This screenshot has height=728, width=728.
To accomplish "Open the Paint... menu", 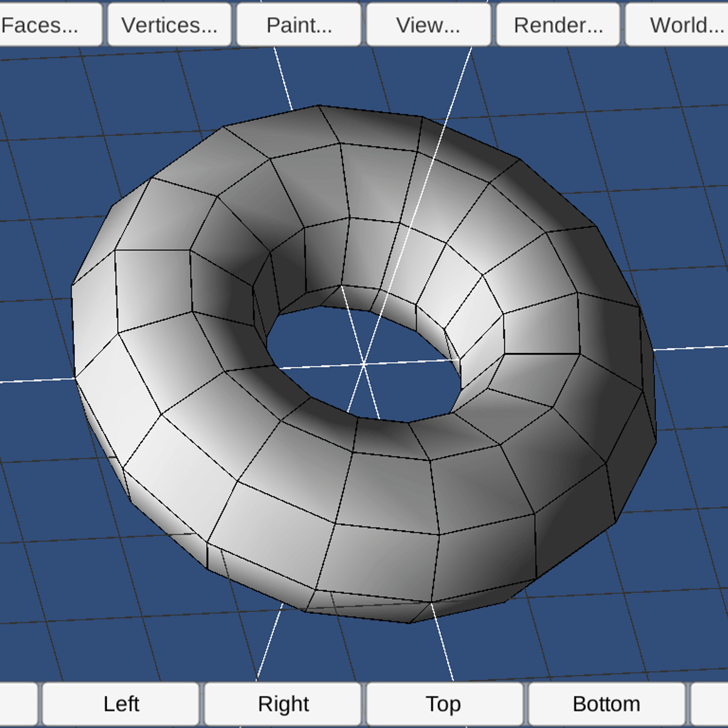I will [x=298, y=24].
